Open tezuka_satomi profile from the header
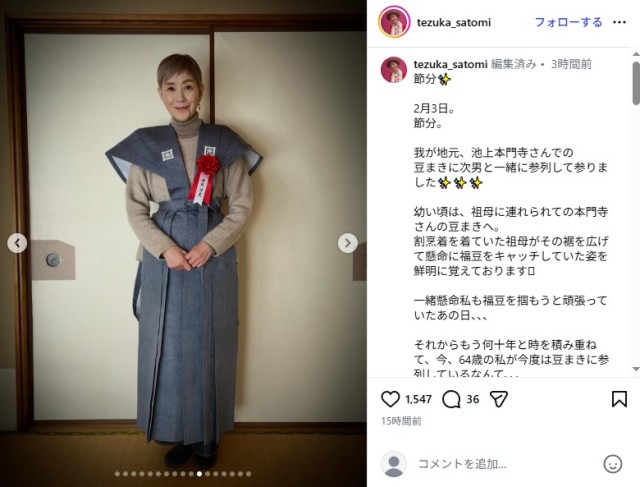Image resolution: width=640 pixels, height=487 pixels. click(x=453, y=22)
